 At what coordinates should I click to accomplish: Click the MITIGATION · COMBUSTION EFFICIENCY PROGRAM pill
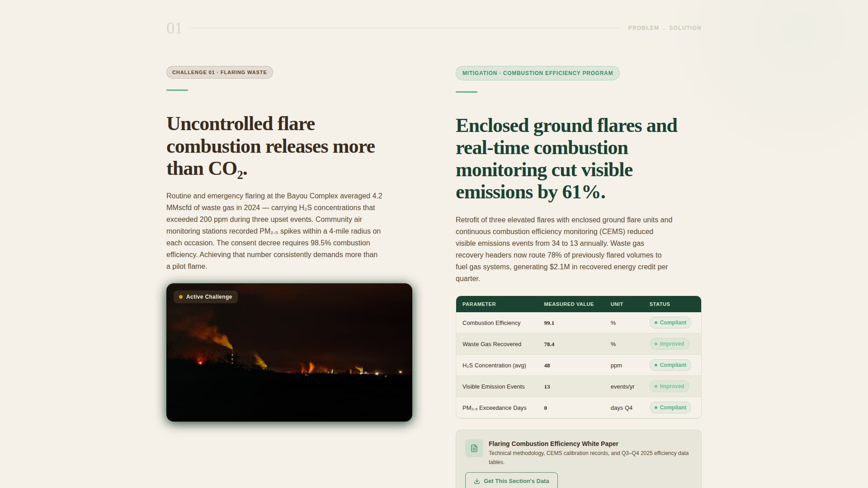(x=538, y=73)
